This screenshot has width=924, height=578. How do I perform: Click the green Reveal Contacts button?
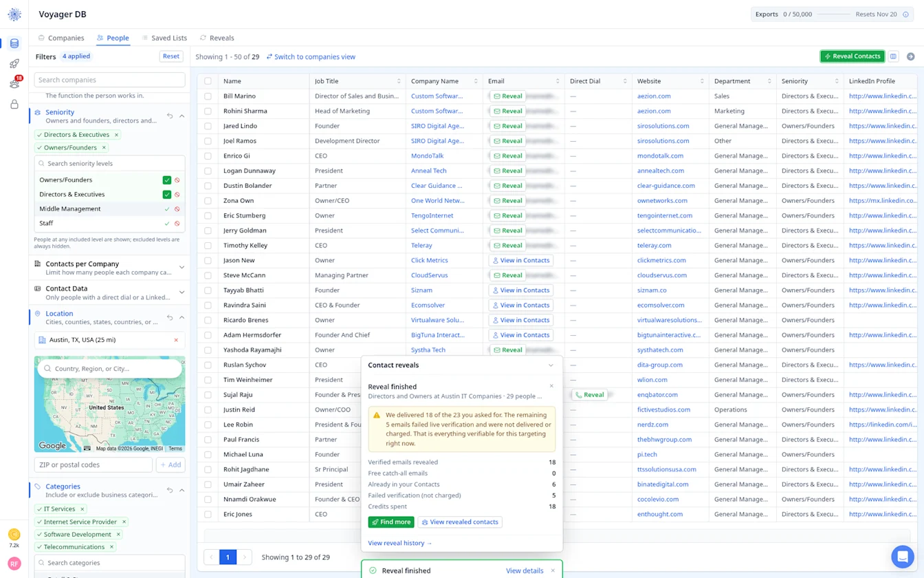pyautogui.click(x=852, y=56)
